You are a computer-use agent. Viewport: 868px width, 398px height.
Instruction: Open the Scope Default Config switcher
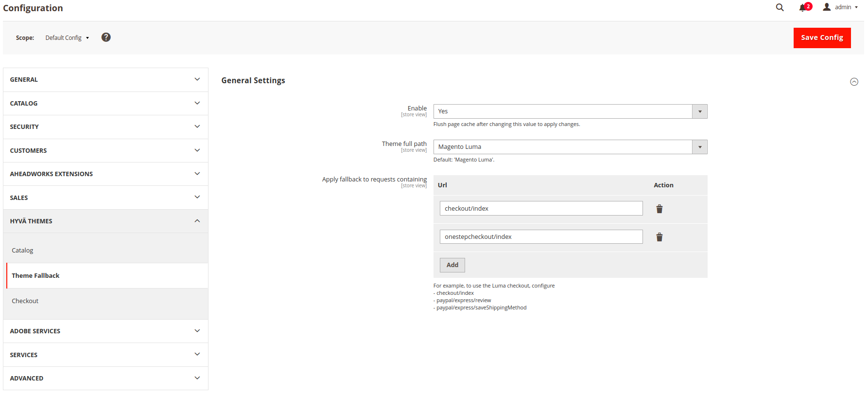(x=67, y=38)
